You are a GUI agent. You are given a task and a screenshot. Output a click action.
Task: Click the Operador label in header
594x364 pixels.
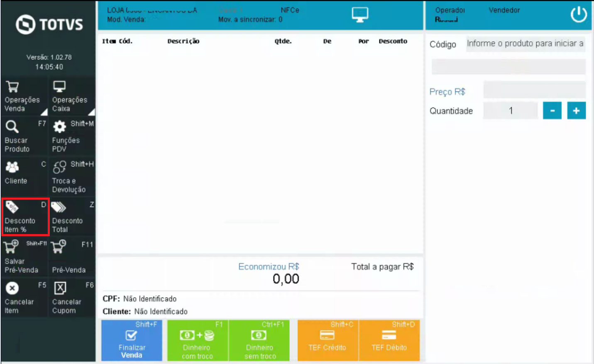[x=450, y=10]
